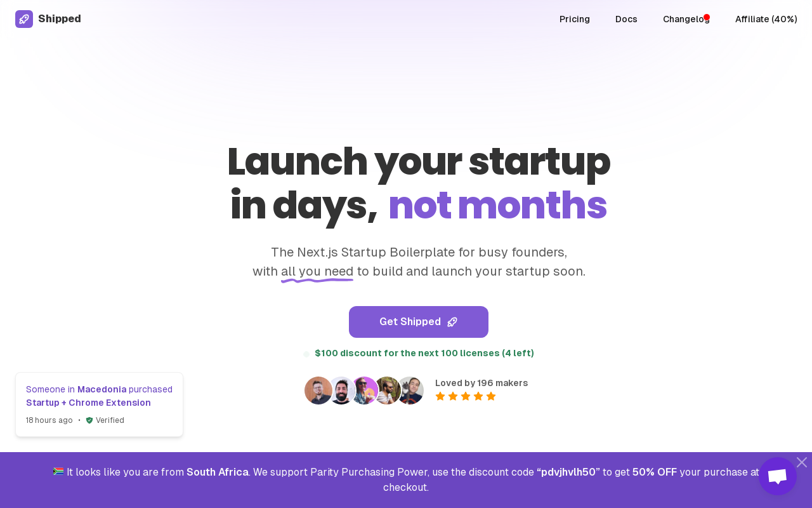812x508 pixels.
Task: Click the $100 discount notice text
Action: click(x=424, y=353)
